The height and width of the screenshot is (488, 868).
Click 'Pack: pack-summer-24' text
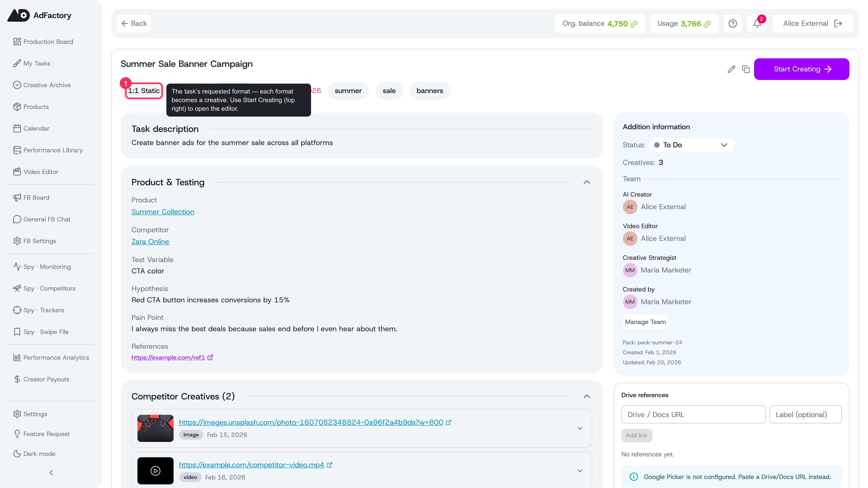click(x=652, y=342)
